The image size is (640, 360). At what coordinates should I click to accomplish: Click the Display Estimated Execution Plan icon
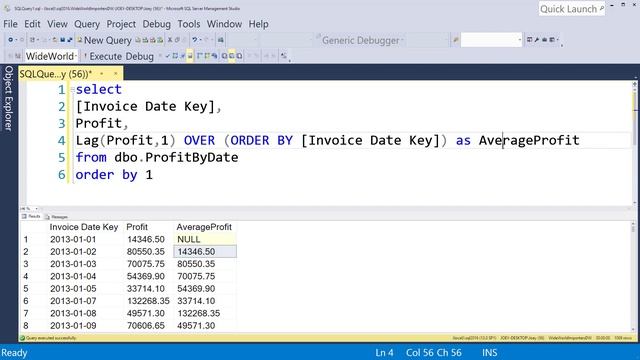(x=175, y=56)
